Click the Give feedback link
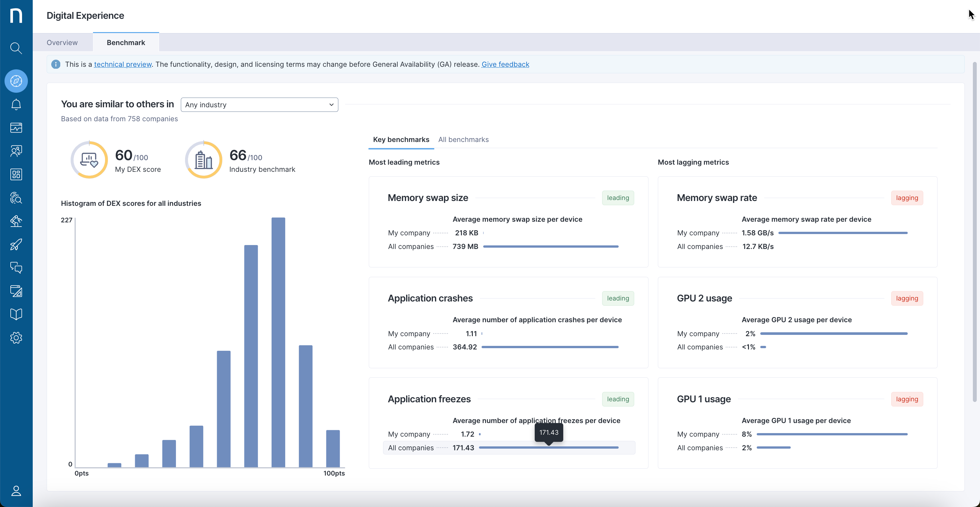This screenshot has height=507, width=980. (505, 64)
